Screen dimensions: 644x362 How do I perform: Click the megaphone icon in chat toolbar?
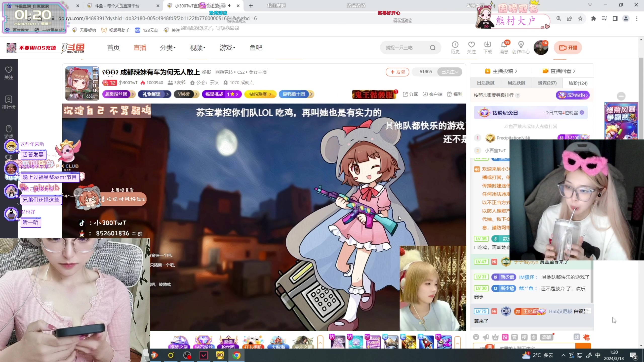(486, 337)
